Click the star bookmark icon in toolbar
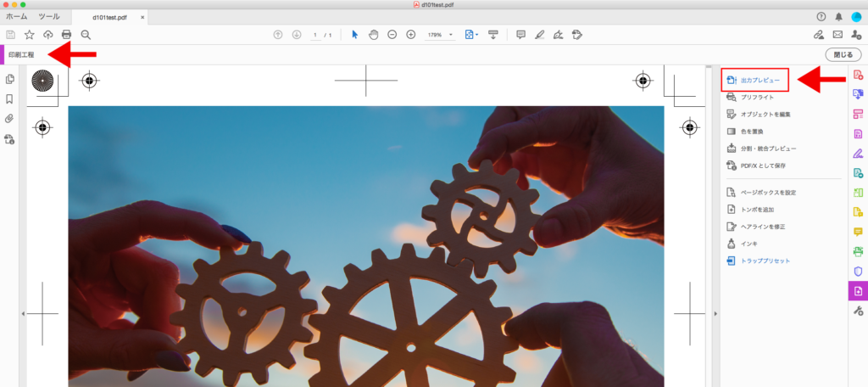 [x=30, y=35]
